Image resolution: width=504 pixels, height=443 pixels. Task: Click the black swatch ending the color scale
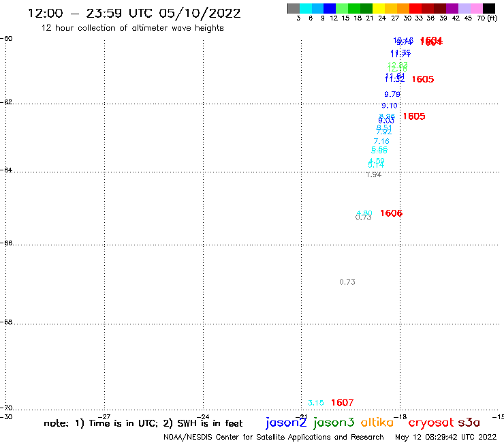[x=489, y=8]
